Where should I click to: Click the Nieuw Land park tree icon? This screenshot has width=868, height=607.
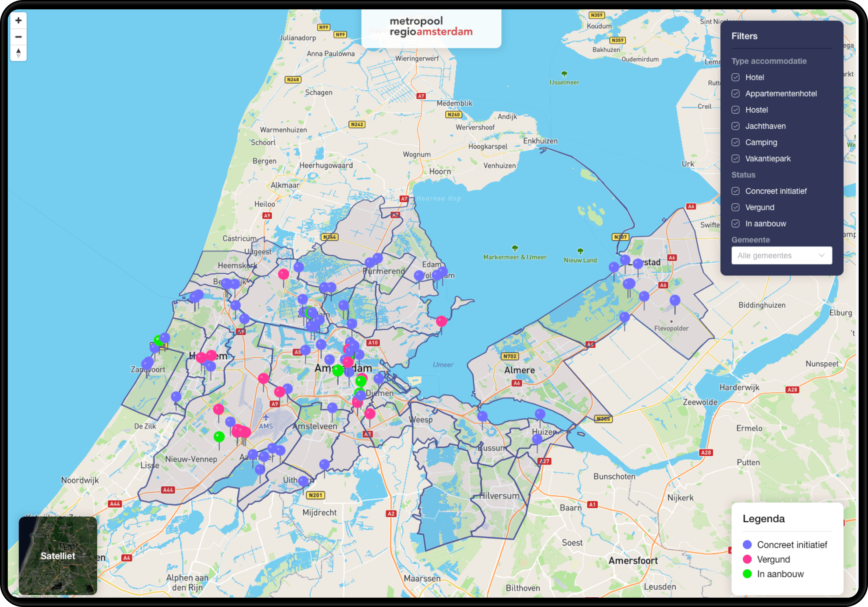click(x=580, y=251)
